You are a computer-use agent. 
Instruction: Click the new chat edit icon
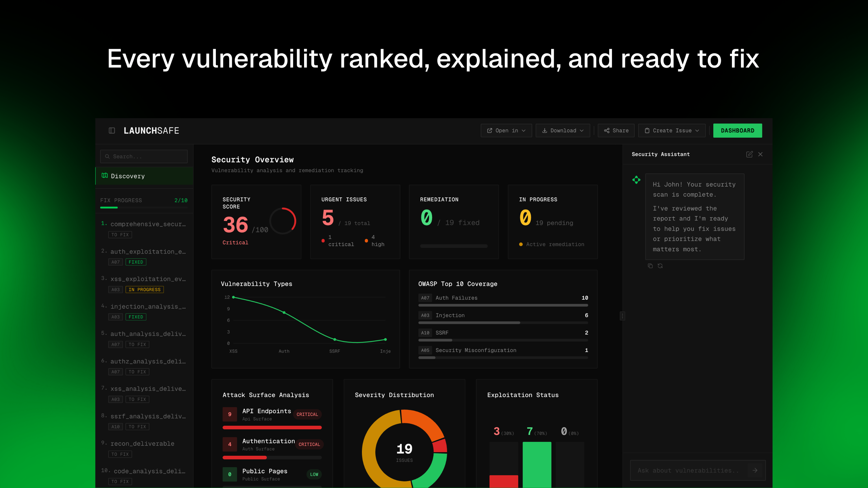tap(749, 154)
